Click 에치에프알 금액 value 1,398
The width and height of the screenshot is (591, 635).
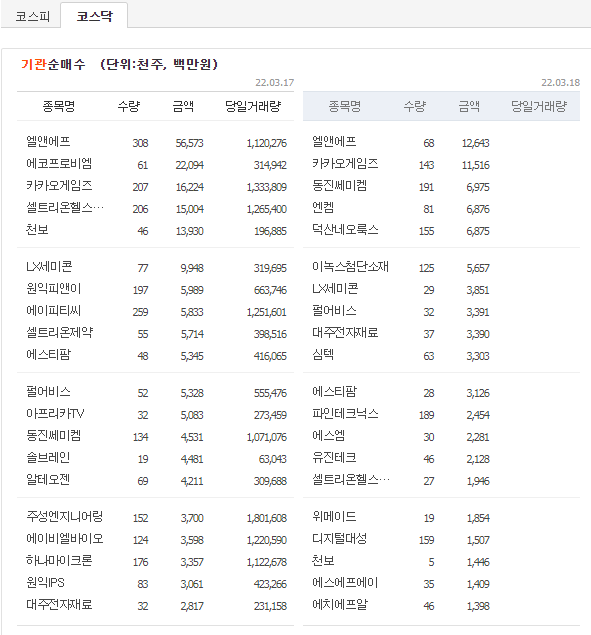tap(478, 606)
